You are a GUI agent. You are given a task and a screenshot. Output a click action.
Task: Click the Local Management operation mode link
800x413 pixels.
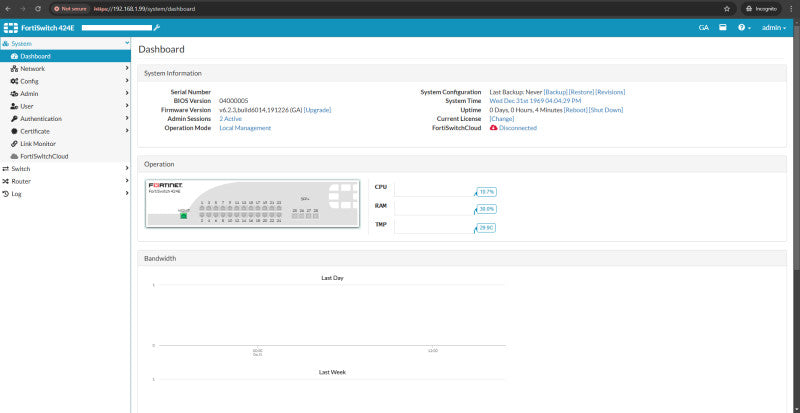[x=245, y=128]
